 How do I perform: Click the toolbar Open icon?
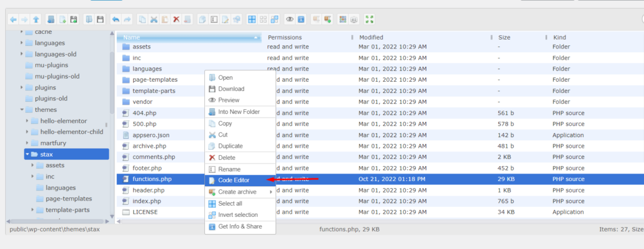click(x=89, y=19)
